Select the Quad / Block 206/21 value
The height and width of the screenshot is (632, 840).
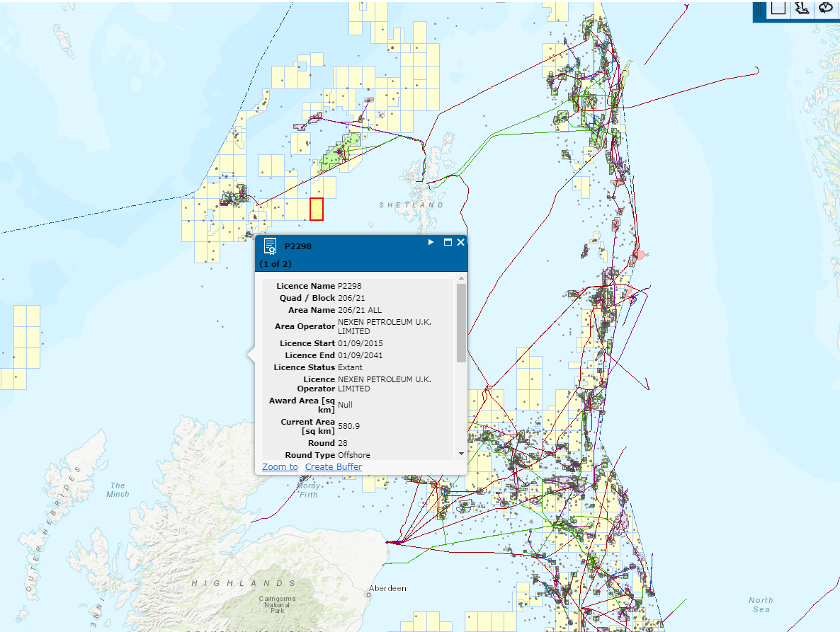[x=351, y=298]
